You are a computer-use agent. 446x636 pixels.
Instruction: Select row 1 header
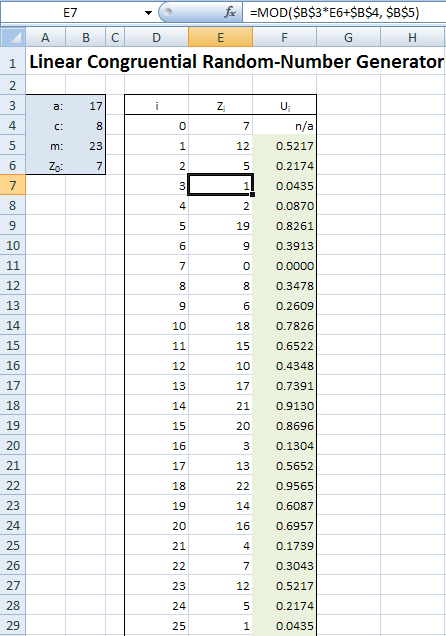[x=13, y=62]
